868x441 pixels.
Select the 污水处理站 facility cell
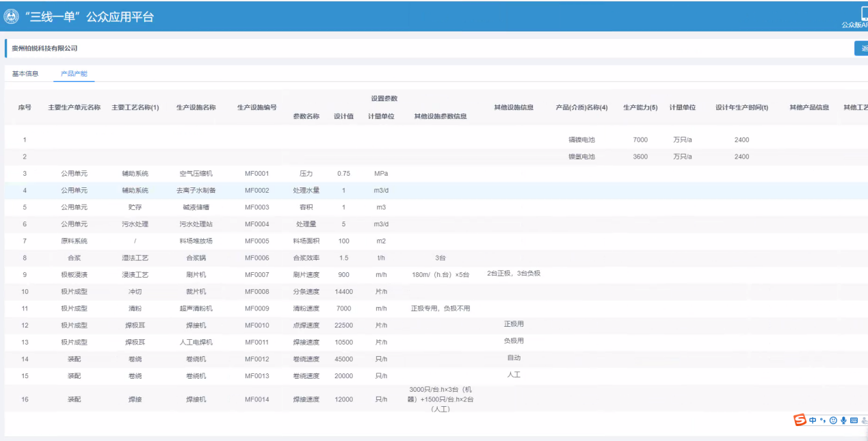point(196,224)
